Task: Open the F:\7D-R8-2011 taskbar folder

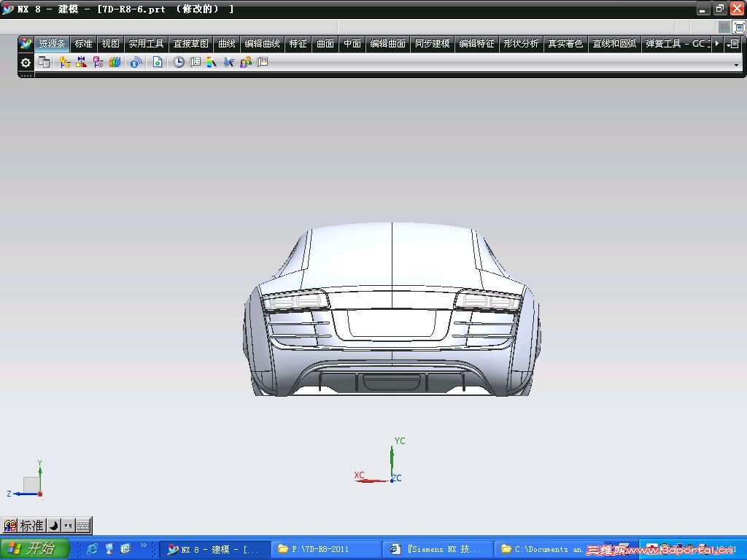Action: tap(326, 550)
